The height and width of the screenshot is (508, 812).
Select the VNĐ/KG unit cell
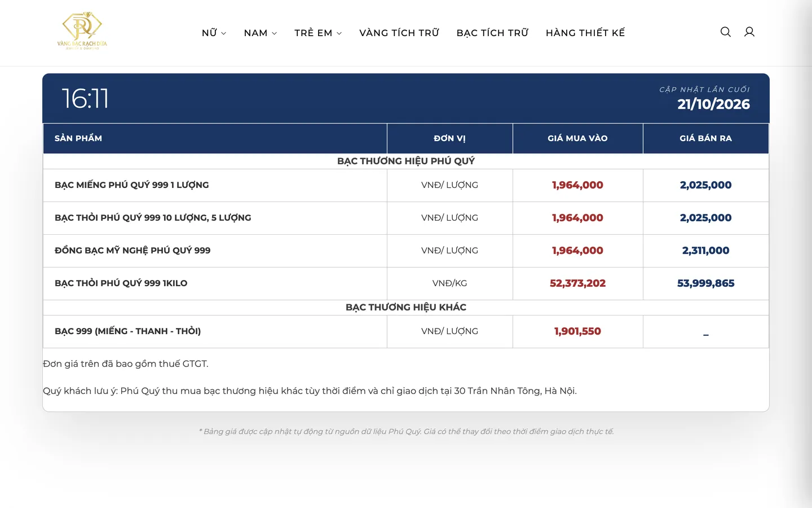450,283
